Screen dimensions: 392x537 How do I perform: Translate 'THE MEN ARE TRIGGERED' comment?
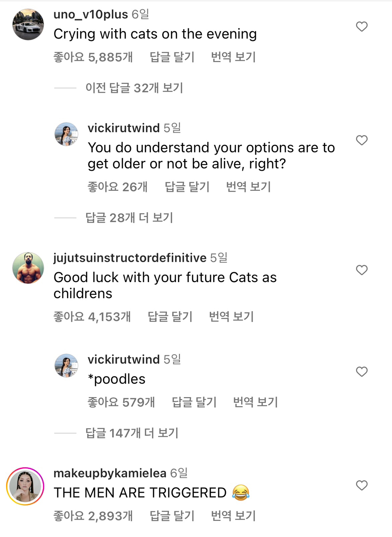coord(233,516)
